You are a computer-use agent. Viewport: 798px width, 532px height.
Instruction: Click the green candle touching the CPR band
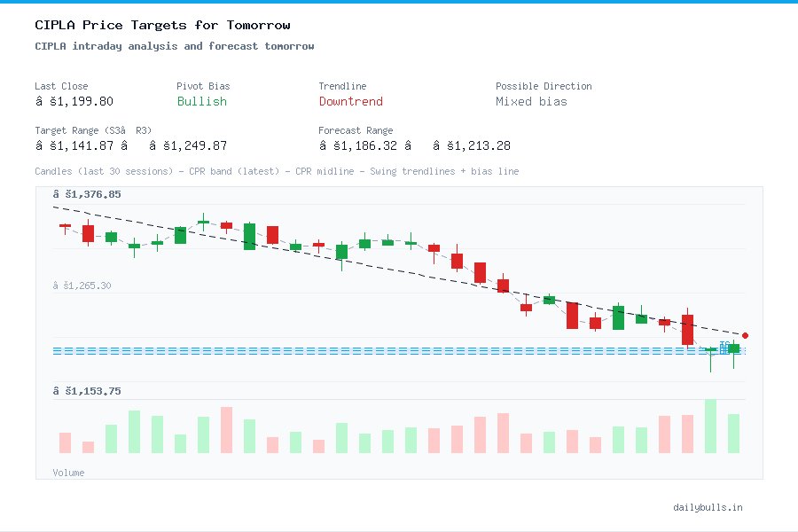(x=733, y=348)
